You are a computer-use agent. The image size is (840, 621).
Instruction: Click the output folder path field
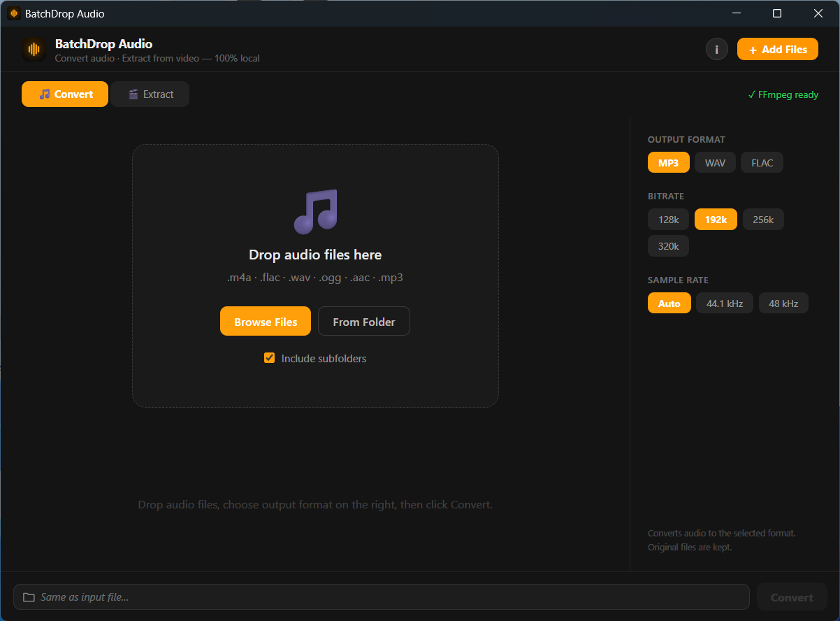point(382,597)
